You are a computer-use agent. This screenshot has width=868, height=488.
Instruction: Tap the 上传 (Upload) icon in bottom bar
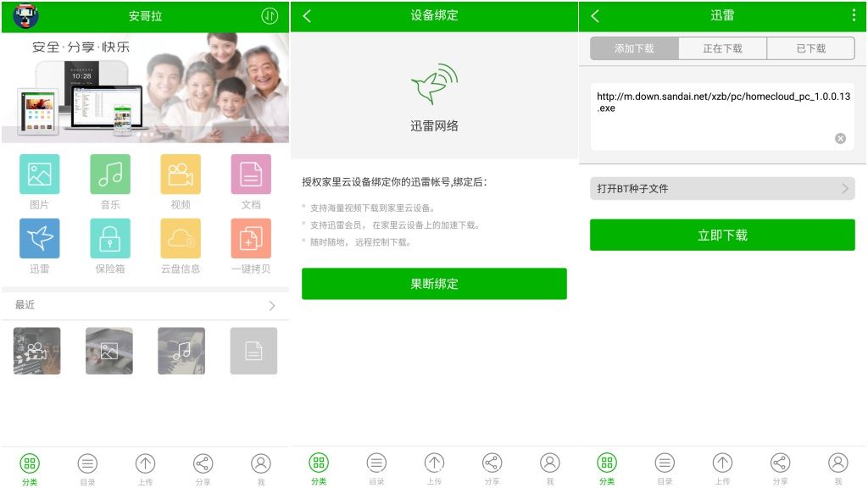145,464
